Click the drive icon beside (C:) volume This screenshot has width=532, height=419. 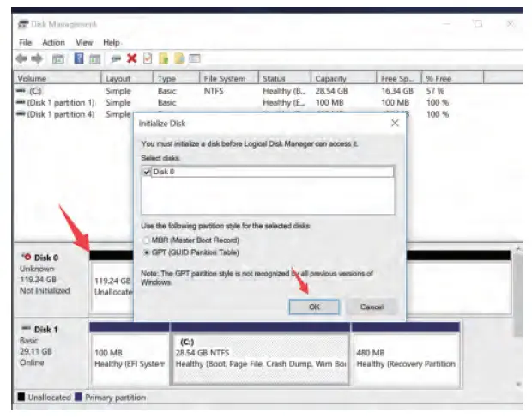click(x=21, y=91)
